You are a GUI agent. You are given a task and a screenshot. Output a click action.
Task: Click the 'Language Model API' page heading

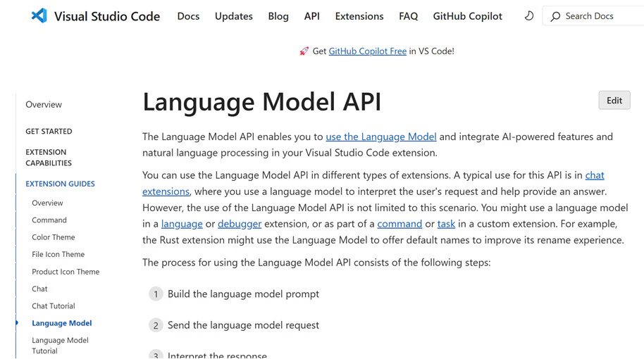click(262, 102)
